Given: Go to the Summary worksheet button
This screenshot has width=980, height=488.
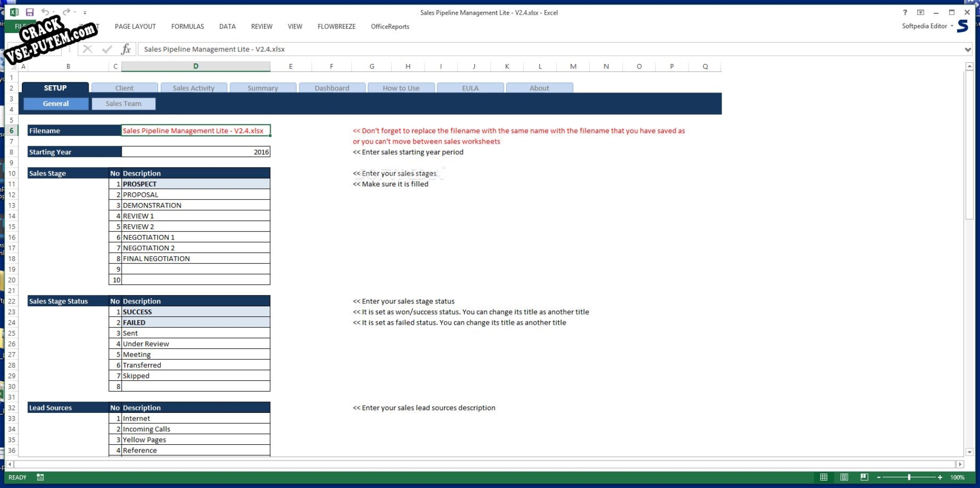Looking at the screenshot, I should point(262,88).
